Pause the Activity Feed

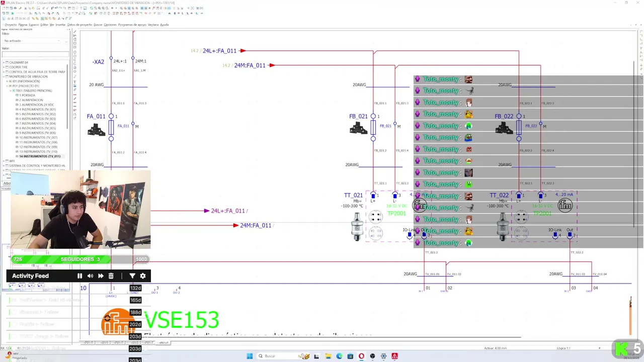(x=79, y=276)
